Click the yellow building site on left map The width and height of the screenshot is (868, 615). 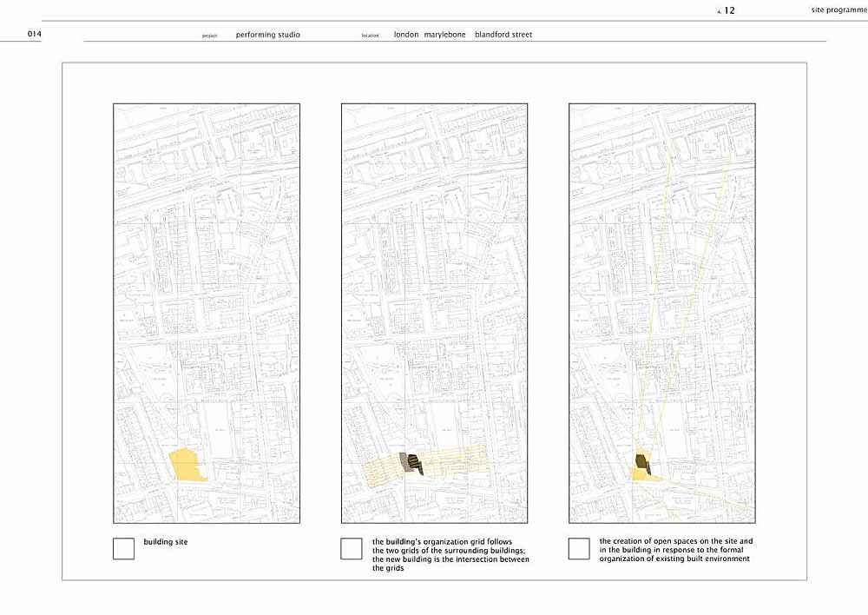click(x=187, y=465)
